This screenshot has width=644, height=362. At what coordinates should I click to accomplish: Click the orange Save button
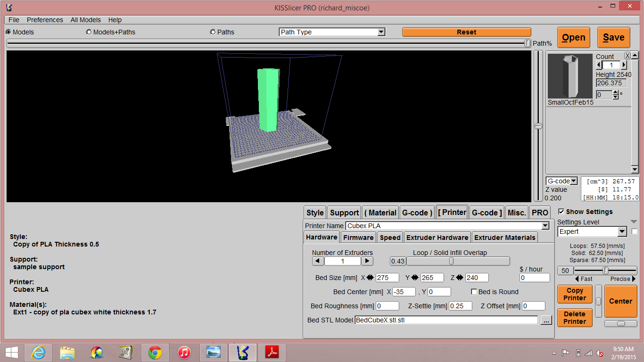tap(614, 38)
